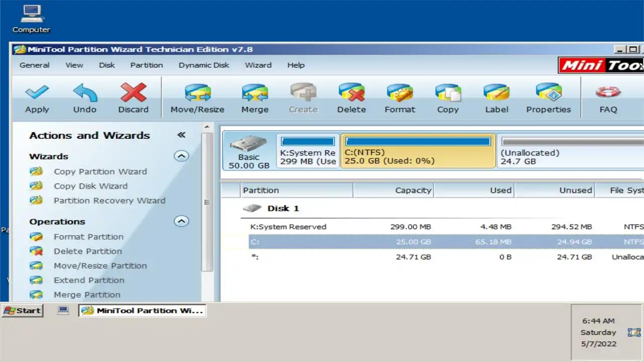Choose the Delete Partition operation
This screenshot has width=644, height=362.
(x=88, y=251)
